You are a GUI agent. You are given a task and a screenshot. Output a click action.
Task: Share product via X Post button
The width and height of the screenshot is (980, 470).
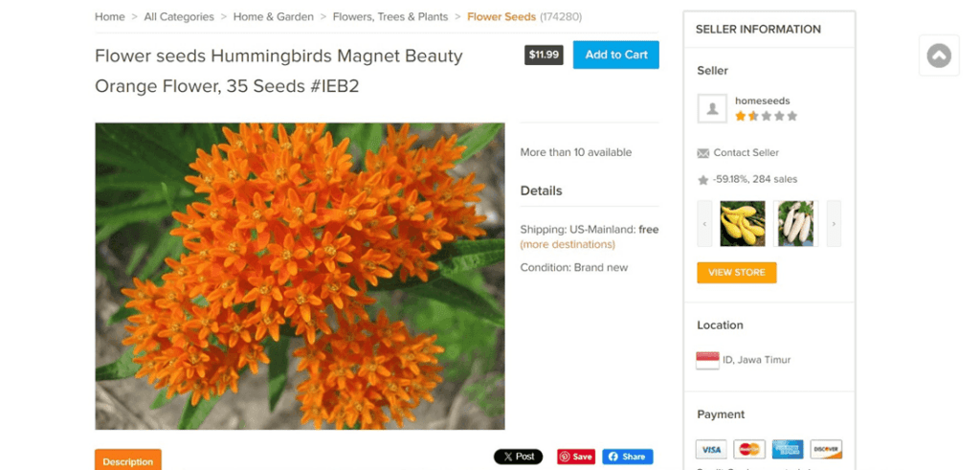pos(518,457)
